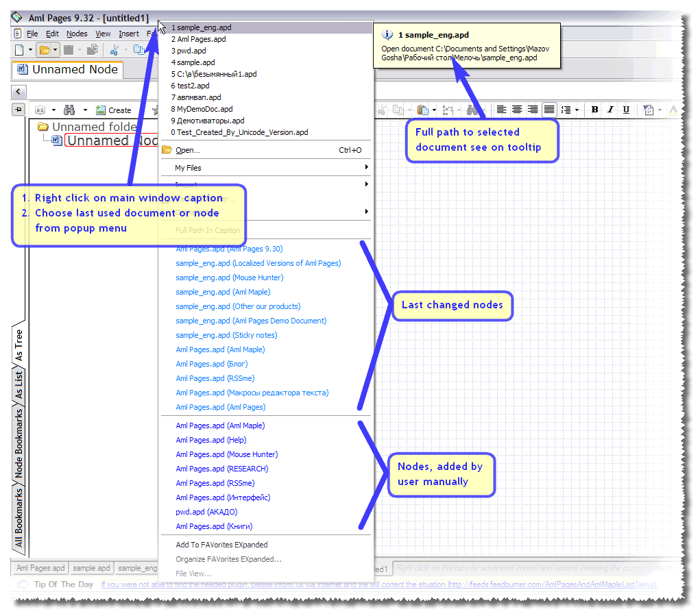Open 'pwd.apd (АКАДО)' favorite node

pyautogui.click(x=206, y=512)
